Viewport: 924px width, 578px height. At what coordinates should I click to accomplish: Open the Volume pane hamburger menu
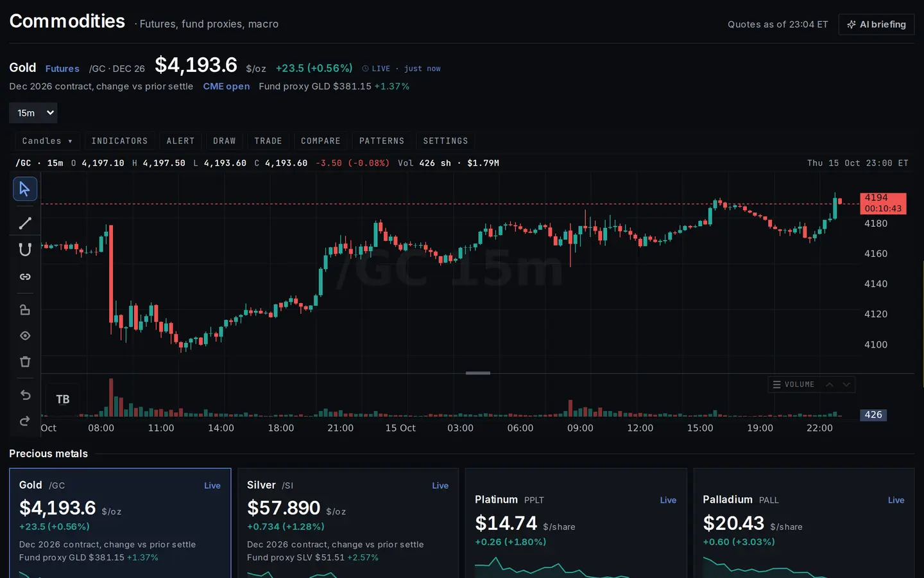776,385
